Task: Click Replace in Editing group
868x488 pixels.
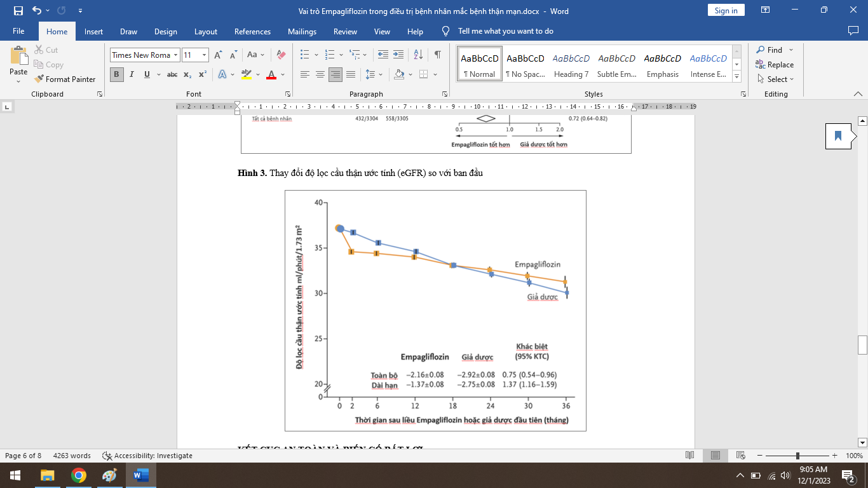Action: click(x=775, y=65)
